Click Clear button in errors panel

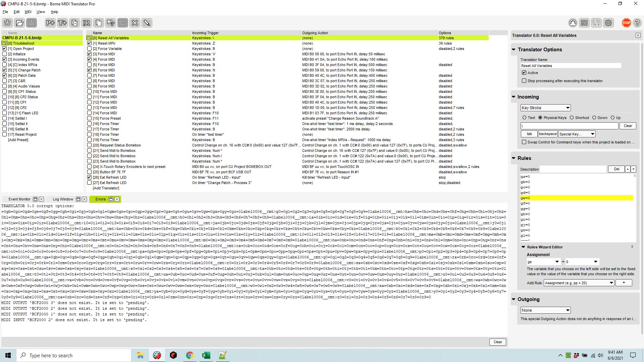coord(498,342)
